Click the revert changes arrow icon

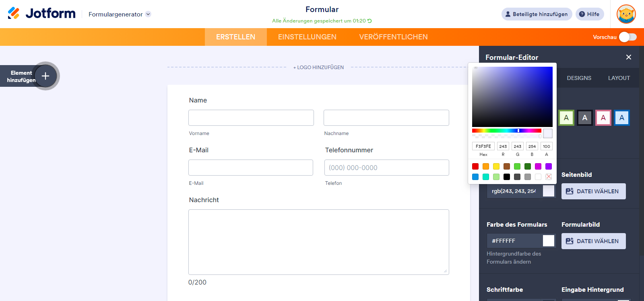point(369,21)
